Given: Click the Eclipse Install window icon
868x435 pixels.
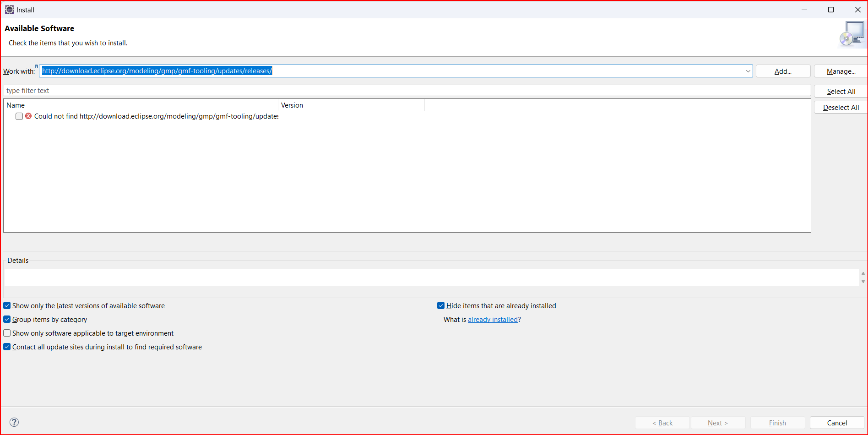Looking at the screenshot, I should pyautogui.click(x=10, y=10).
